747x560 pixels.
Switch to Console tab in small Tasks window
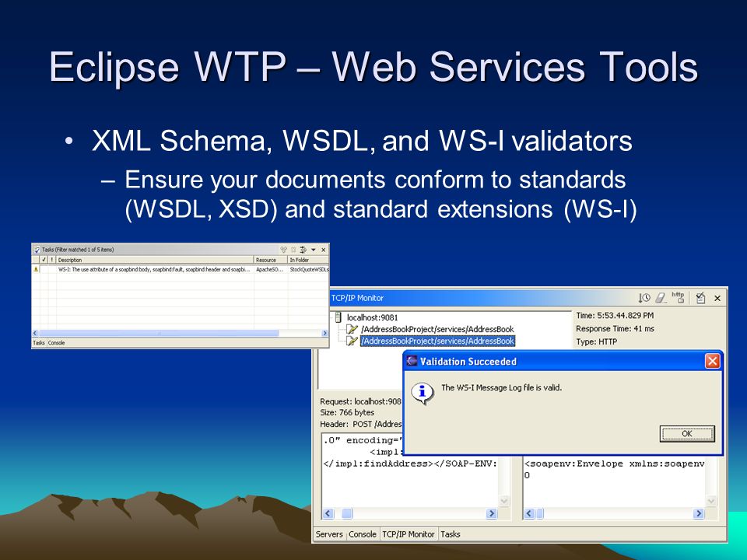point(56,343)
